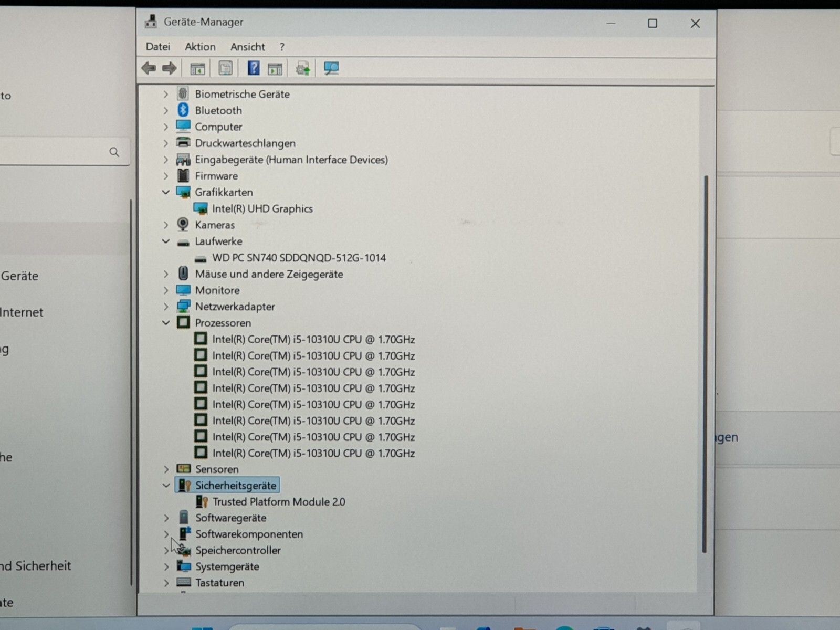Select Mäuse und andere Zeigegeräte
This screenshot has height=630, width=840.
tap(269, 274)
